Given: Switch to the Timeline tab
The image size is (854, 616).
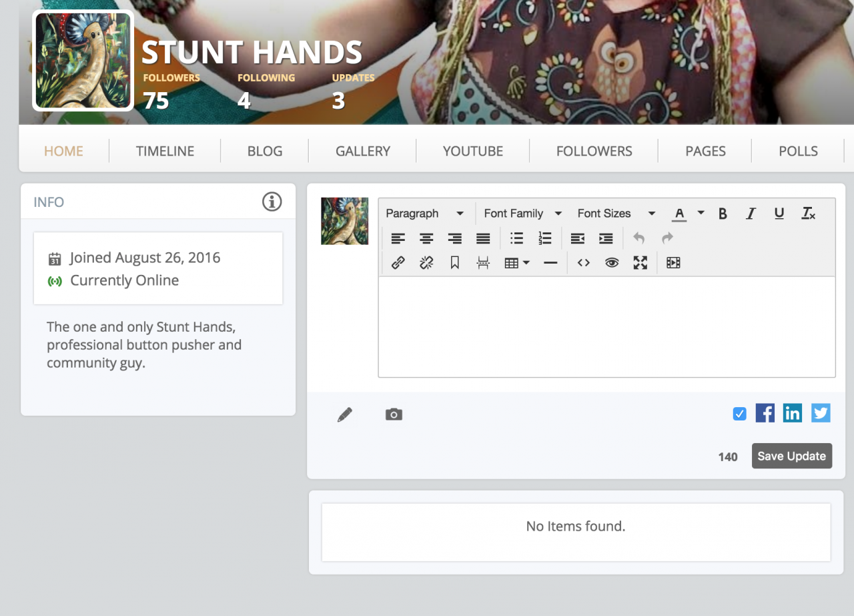Looking at the screenshot, I should click(165, 151).
